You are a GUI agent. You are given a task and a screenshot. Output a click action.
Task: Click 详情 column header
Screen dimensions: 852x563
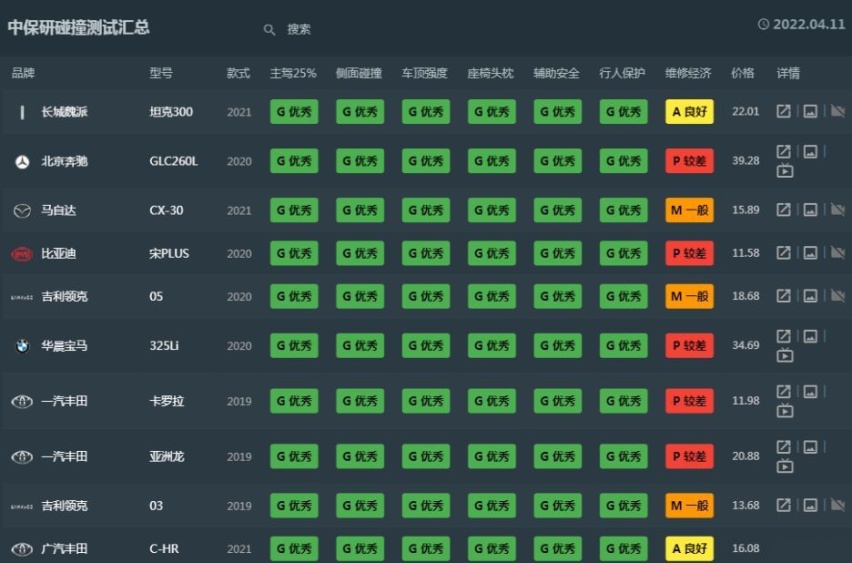click(x=788, y=73)
